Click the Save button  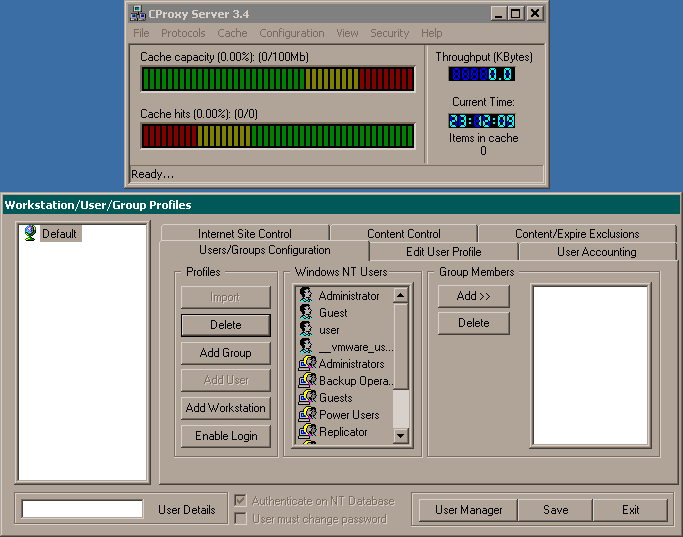point(555,510)
